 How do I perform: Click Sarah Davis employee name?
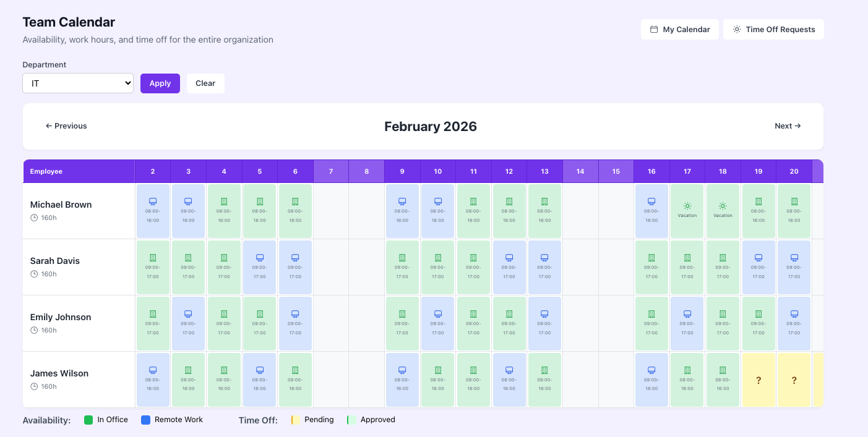pos(55,261)
